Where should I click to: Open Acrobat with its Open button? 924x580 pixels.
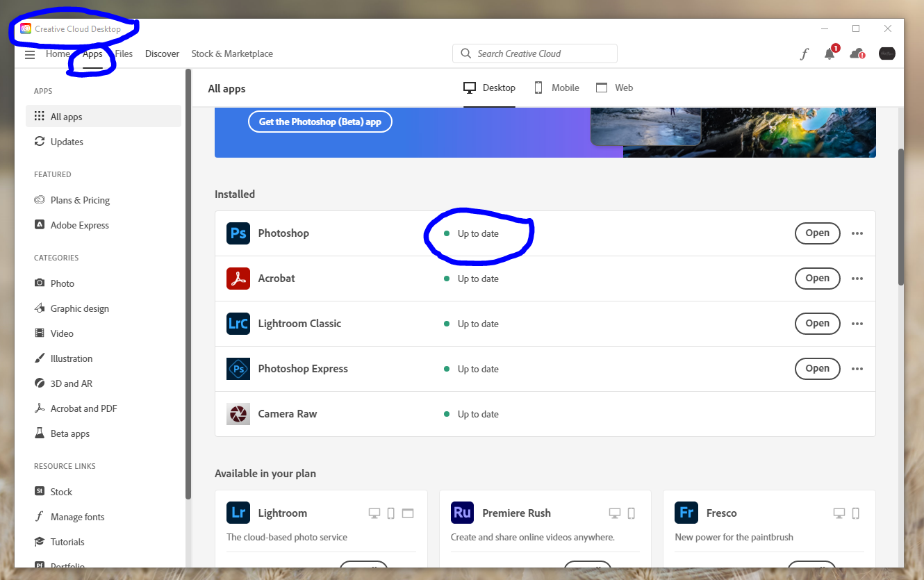817,279
